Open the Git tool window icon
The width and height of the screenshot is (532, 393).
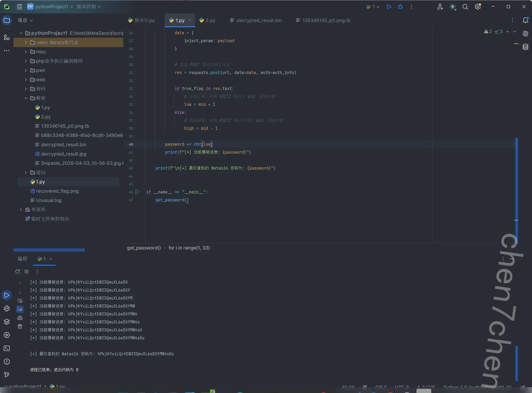click(x=7, y=375)
